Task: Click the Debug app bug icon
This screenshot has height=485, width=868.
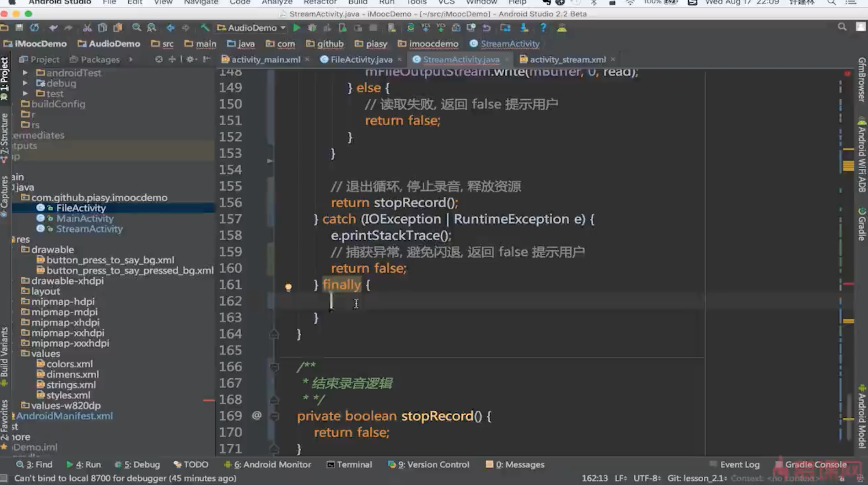Action: pos(312,28)
